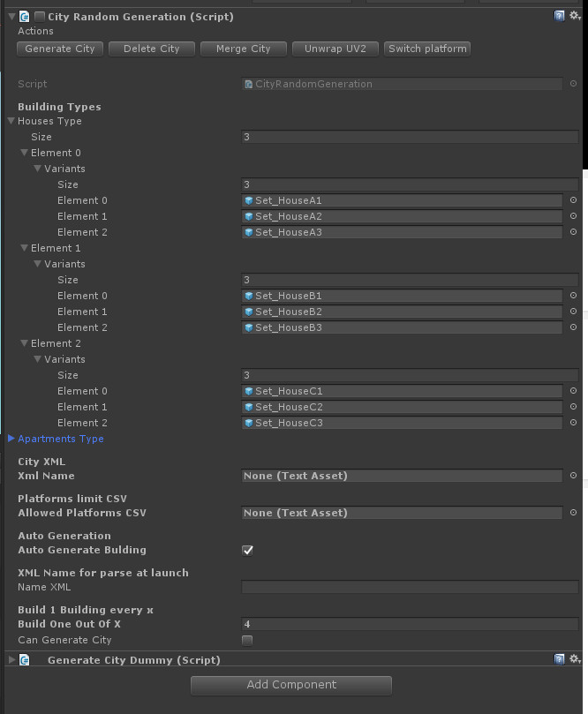Click object picker circle next to Set_HouseC3

click(573, 423)
